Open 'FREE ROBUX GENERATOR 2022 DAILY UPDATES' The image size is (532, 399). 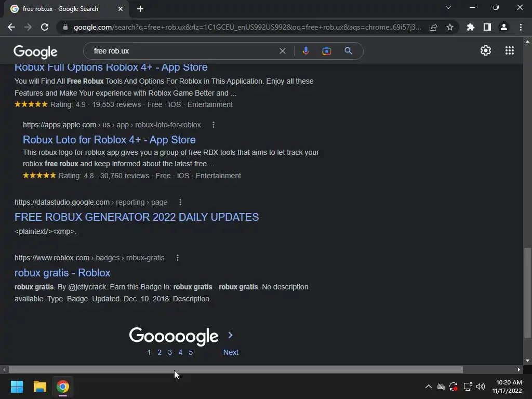click(137, 217)
